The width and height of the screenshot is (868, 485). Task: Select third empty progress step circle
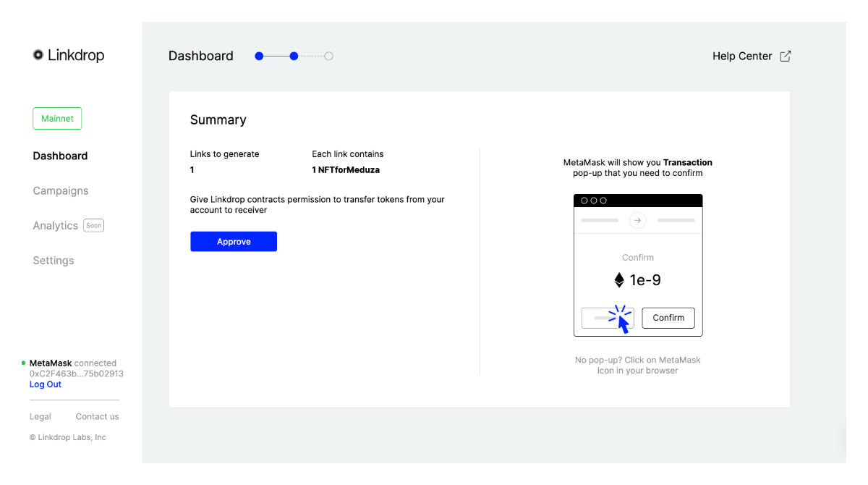(328, 56)
